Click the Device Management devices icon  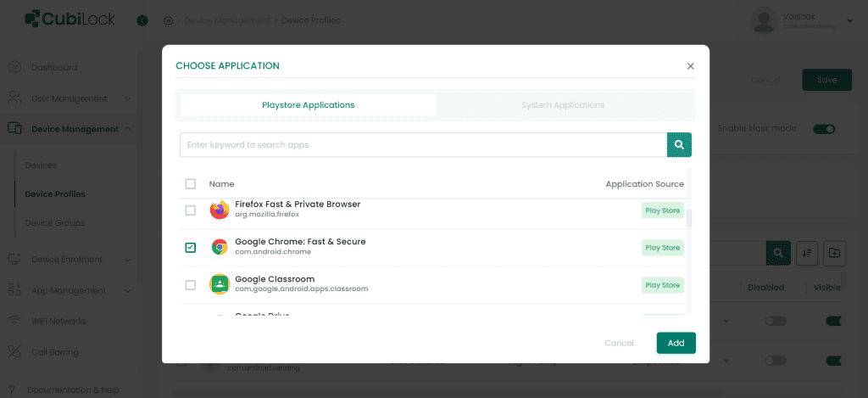tap(15, 129)
